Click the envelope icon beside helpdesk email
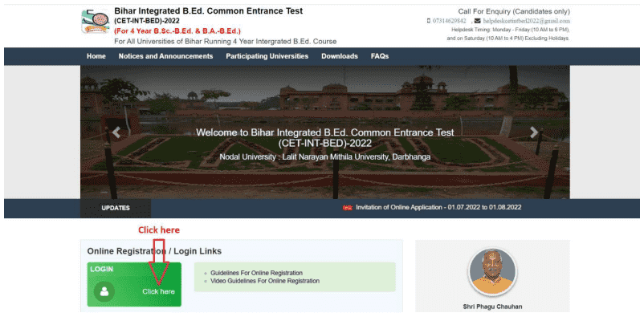Image resolution: width=644 pixels, height=321 pixels. click(x=477, y=20)
